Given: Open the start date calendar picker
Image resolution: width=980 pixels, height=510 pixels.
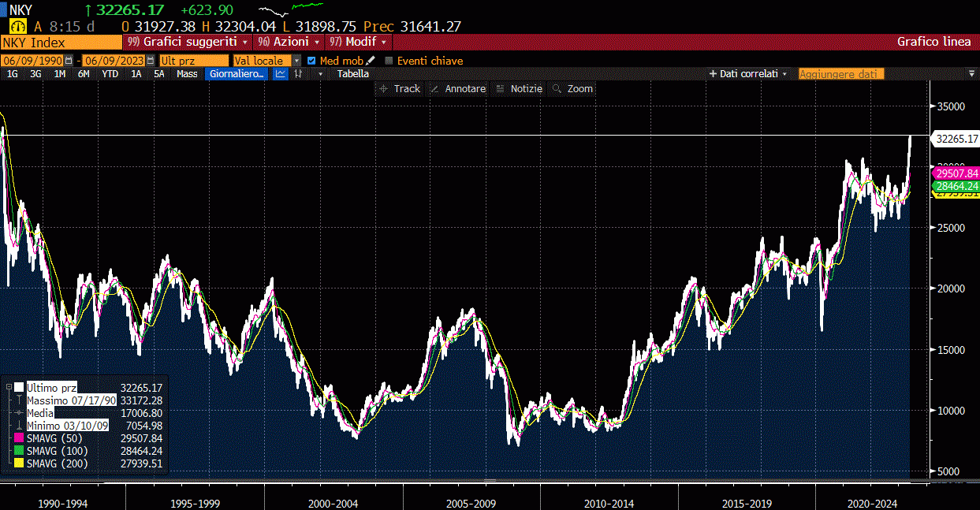Looking at the screenshot, I should coord(69,61).
